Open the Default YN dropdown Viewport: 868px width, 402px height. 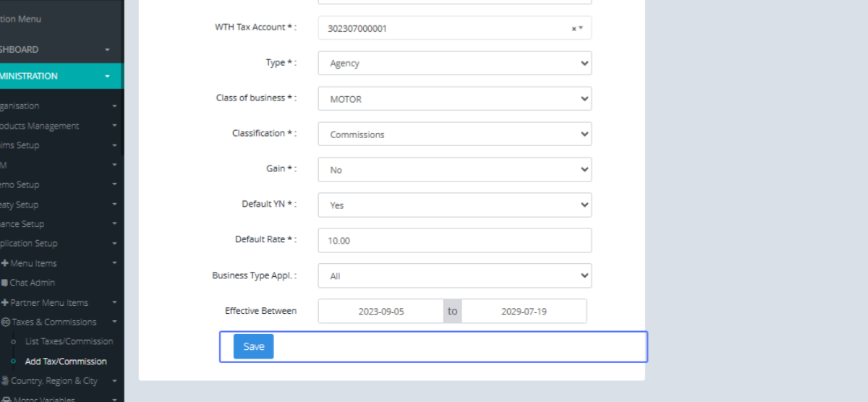click(x=454, y=205)
